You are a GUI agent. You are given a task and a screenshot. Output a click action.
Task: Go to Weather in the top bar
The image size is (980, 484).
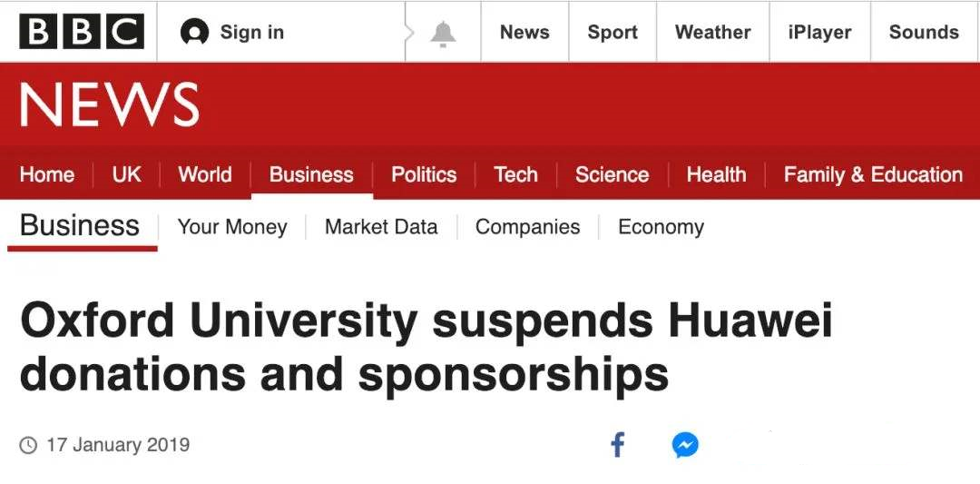point(712,32)
